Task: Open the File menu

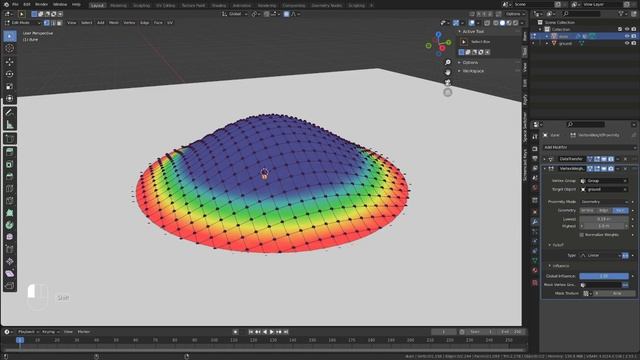Action: click(x=16, y=4)
